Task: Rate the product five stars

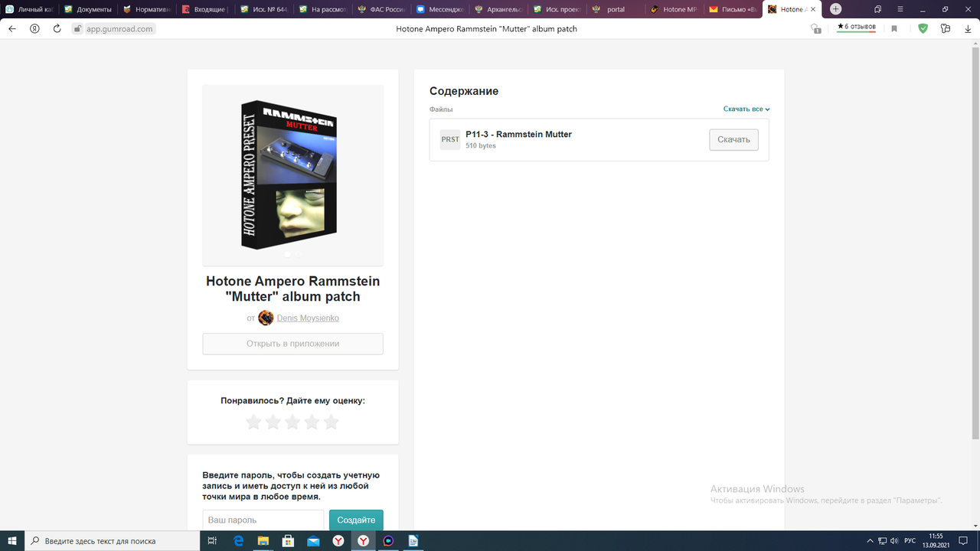Action: click(331, 422)
